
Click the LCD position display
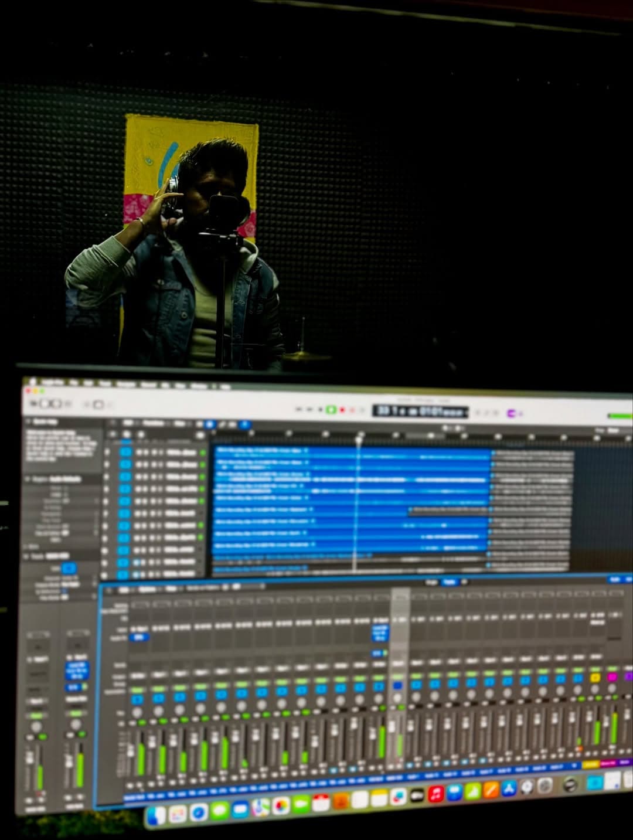coord(420,412)
